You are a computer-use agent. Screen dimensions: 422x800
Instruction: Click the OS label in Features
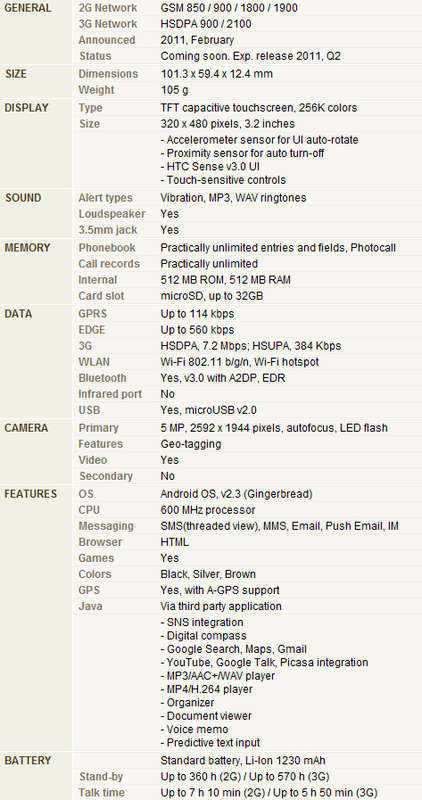[x=86, y=494]
